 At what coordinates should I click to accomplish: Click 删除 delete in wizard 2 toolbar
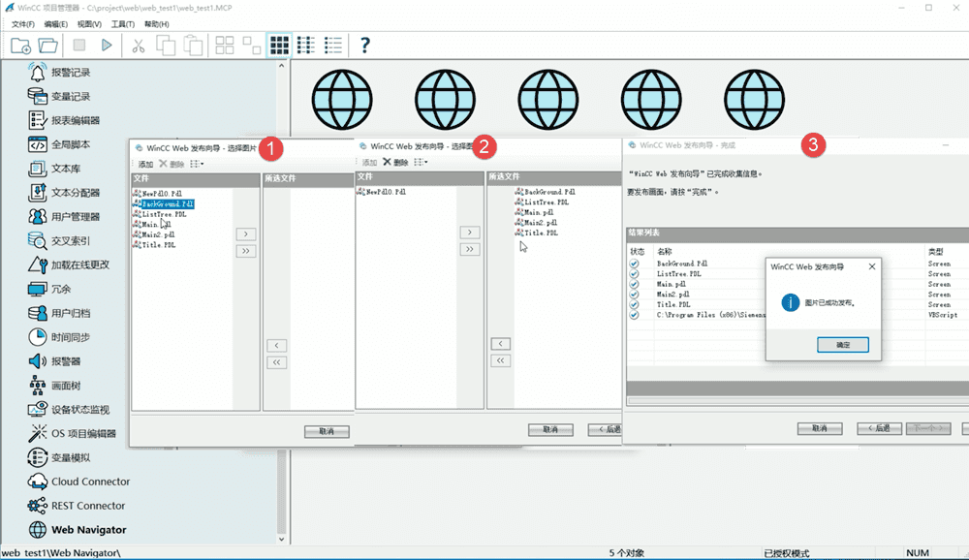395,163
